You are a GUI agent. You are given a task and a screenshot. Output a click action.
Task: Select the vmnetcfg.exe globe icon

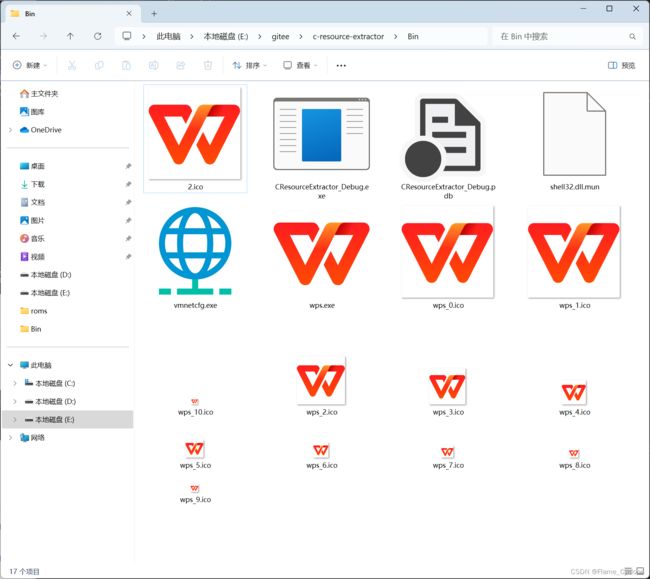click(195, 251)
